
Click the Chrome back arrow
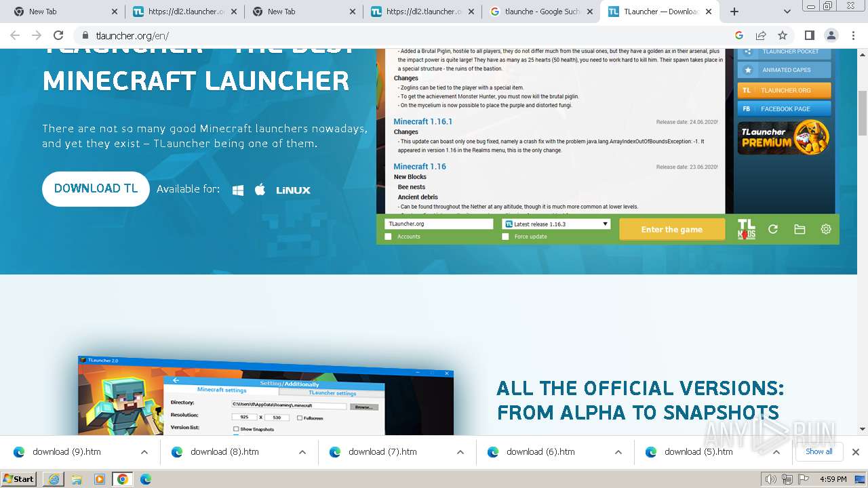click(15, 36)
